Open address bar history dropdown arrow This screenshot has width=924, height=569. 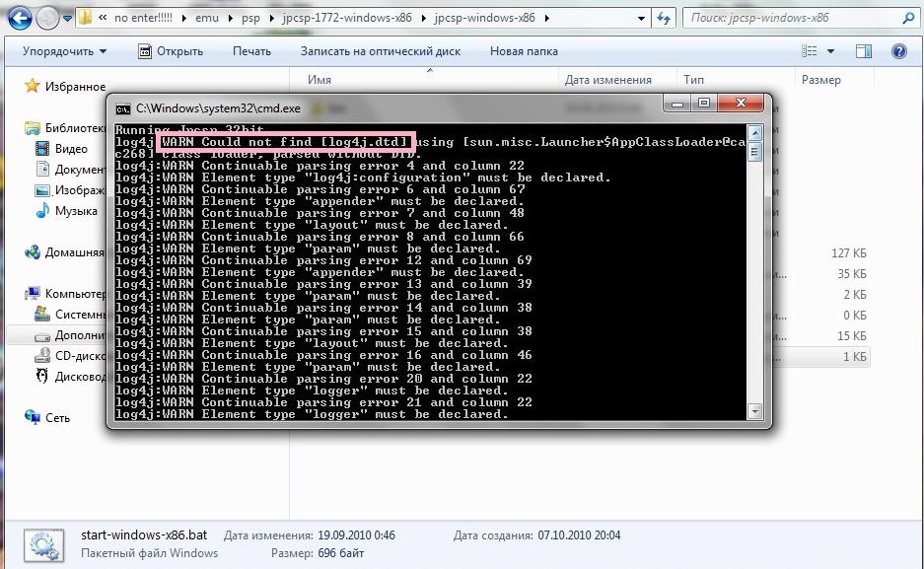click(641, 19)
